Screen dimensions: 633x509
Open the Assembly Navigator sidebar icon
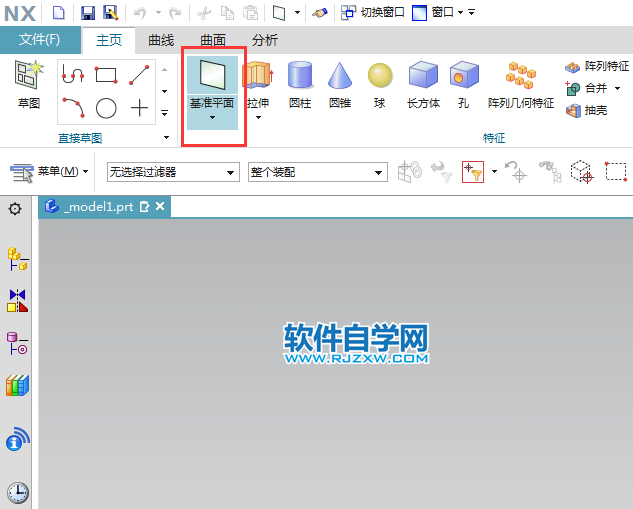[x=18, y=259]
